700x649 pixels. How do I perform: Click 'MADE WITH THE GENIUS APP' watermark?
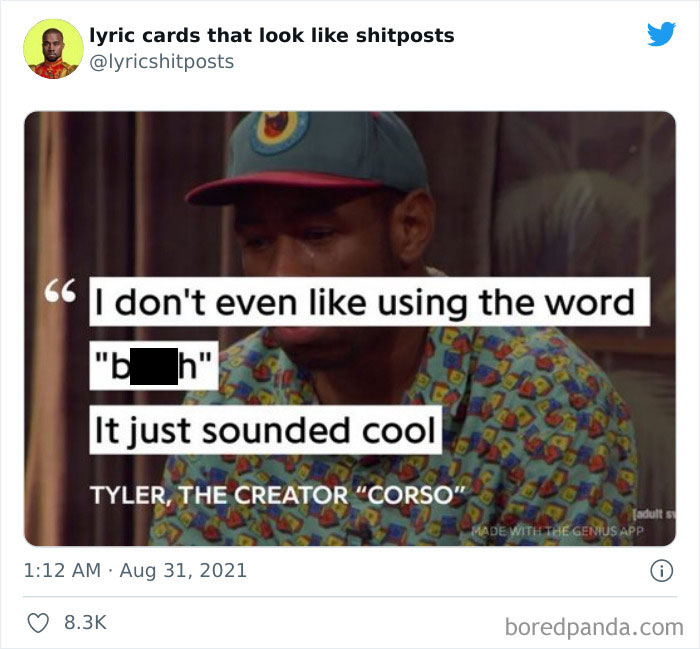[558, 531]
